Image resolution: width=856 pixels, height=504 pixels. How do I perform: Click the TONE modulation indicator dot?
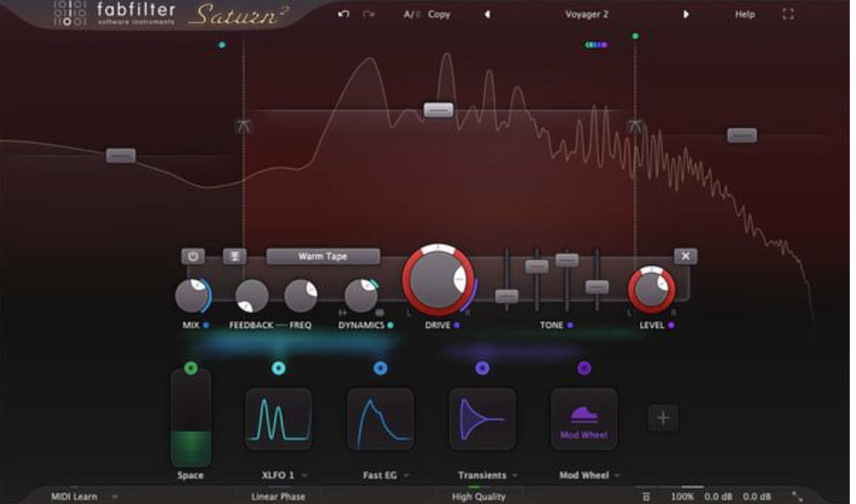570,325
